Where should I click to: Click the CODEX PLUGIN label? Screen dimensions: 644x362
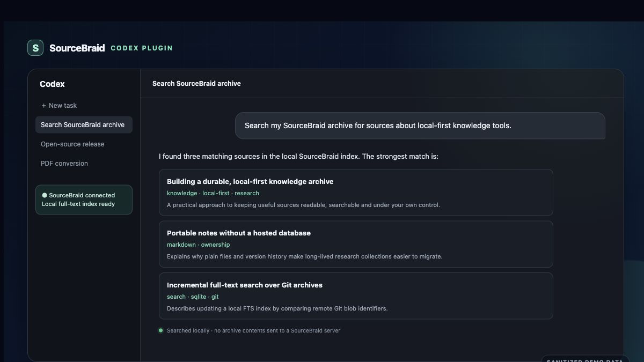(x=142, y=48)
